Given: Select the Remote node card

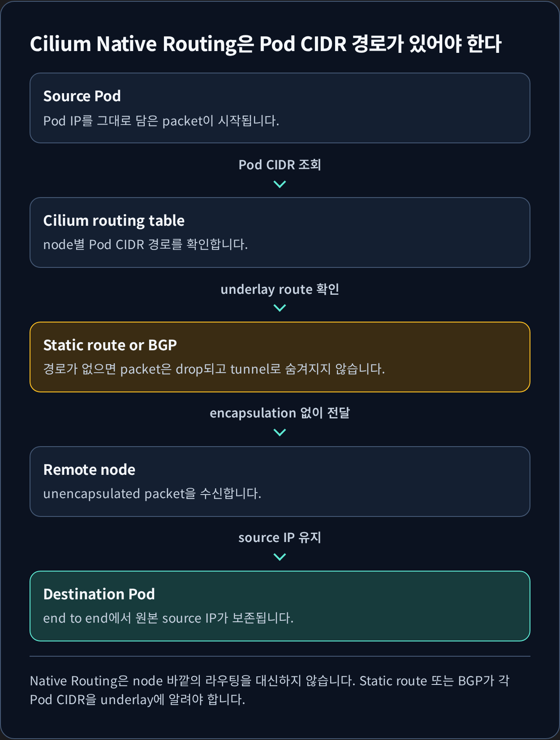Looking at the screenshot, I should 280,482.
